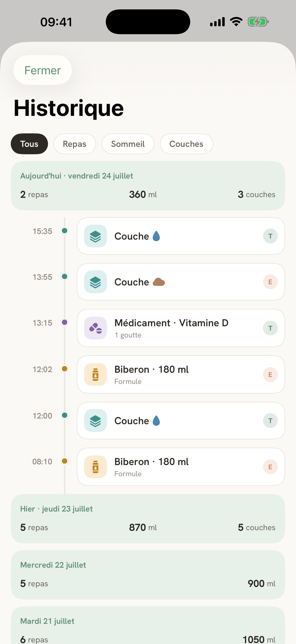Screen dimensions: 296x644
Task: Tap the T avatar badge on the 15:35 entry
Action: tap(270, 236)
